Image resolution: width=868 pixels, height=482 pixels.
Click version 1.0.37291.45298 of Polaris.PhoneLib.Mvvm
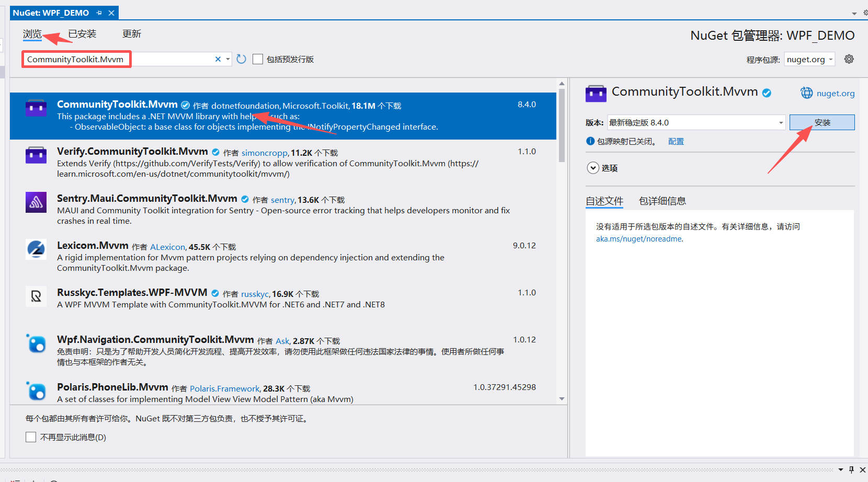[x=505, y=387]
